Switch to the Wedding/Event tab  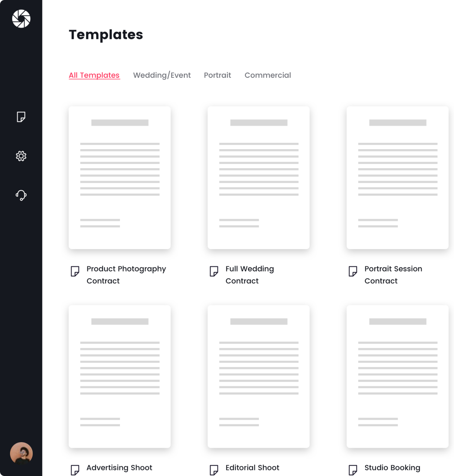coord(162,75)
